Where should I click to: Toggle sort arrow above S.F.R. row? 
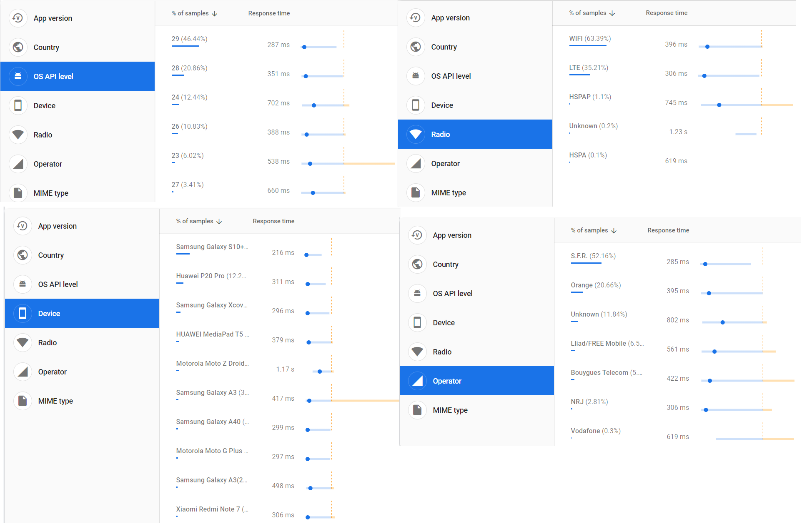pyautogui.click(x=614, y=231)
